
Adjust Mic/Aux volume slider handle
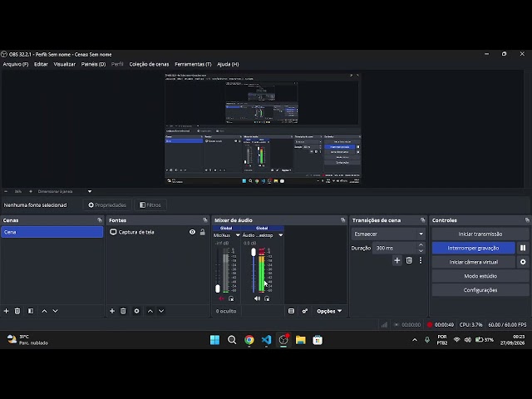pyautogui.click(x=218, y=288)
